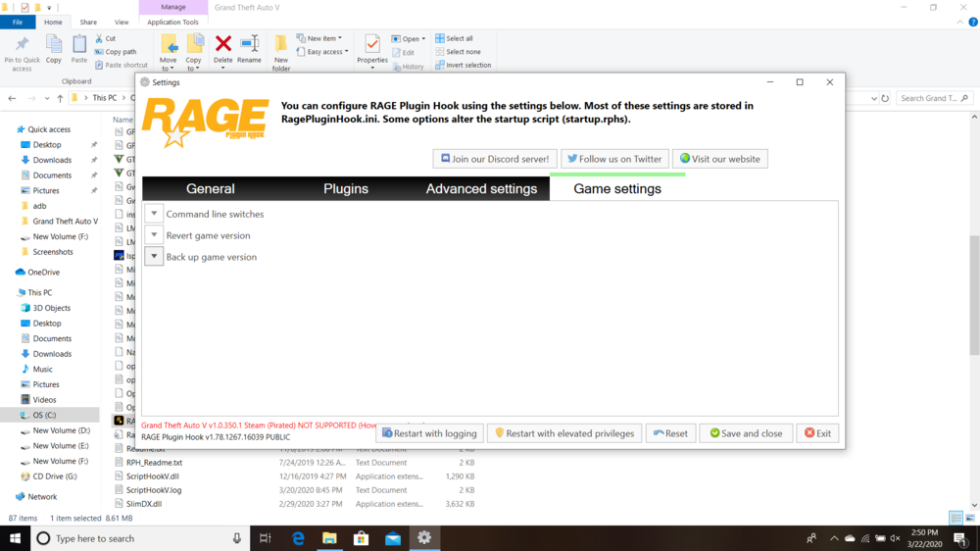Click Follow us on Twitter
Image resolution: width=980 pixels, height=551 pixels.
614,159
